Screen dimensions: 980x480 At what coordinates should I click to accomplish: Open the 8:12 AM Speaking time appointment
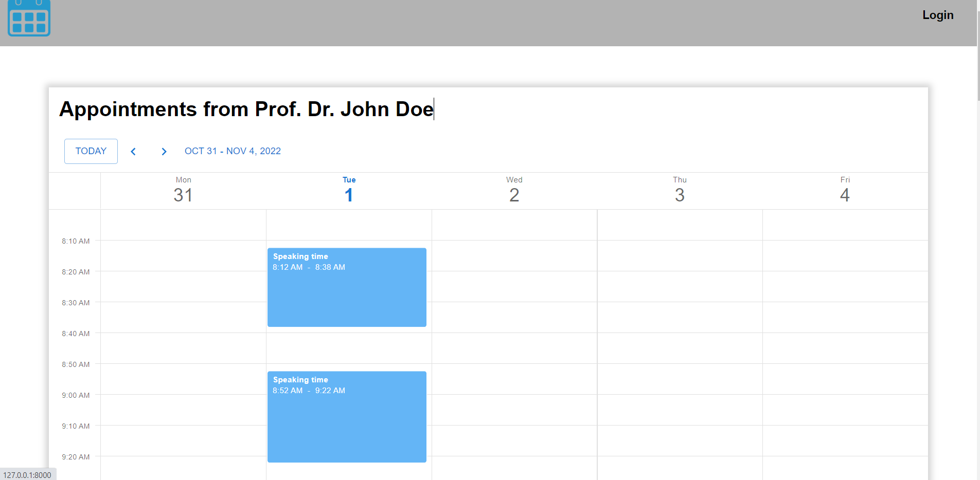(346, 287)
